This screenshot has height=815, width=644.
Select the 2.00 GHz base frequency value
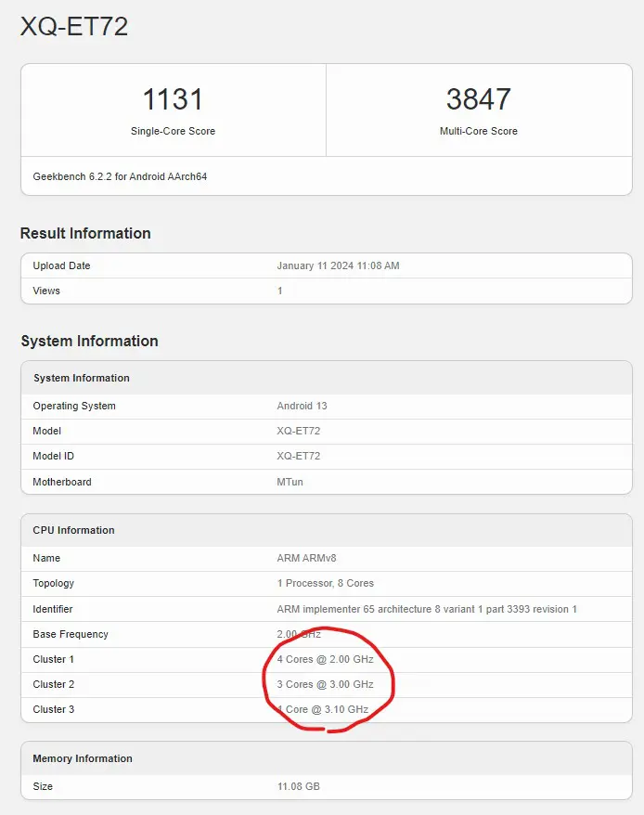(299, 634)
